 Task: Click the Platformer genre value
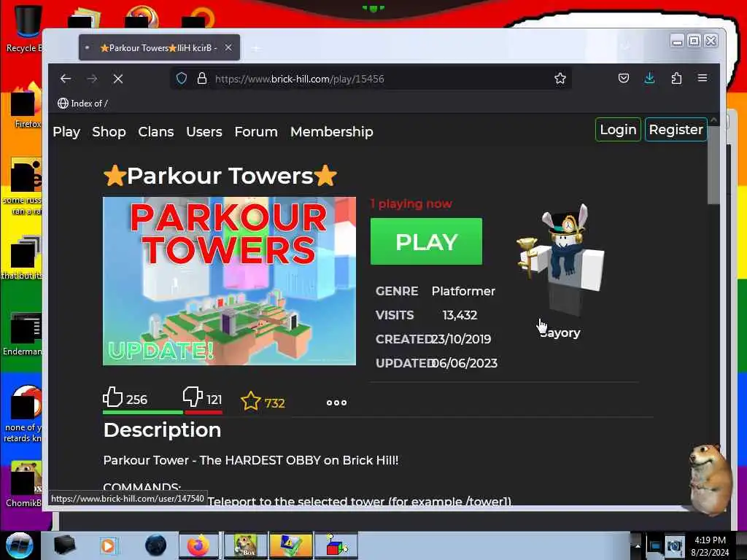click(x=463, y=291)
